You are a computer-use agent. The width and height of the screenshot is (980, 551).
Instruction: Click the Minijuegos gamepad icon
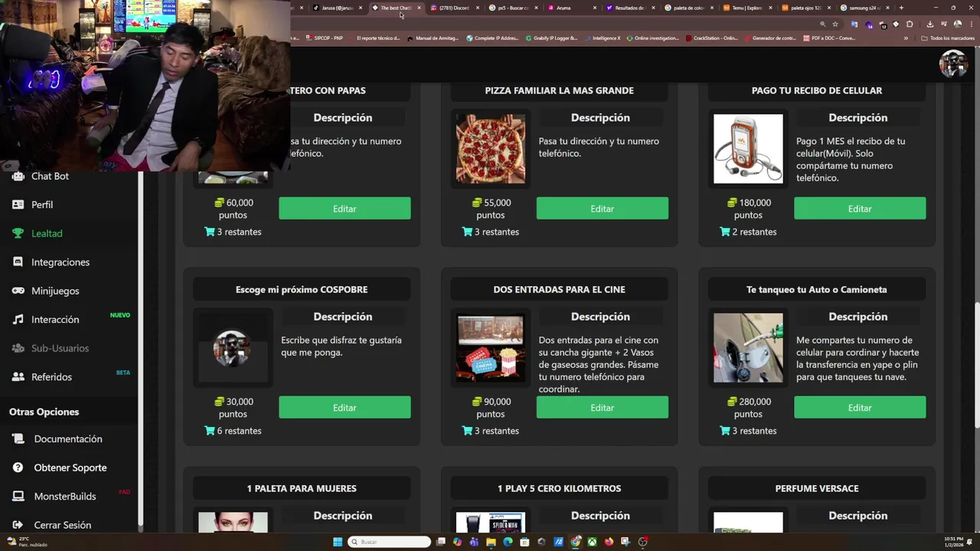pos(18,291)
